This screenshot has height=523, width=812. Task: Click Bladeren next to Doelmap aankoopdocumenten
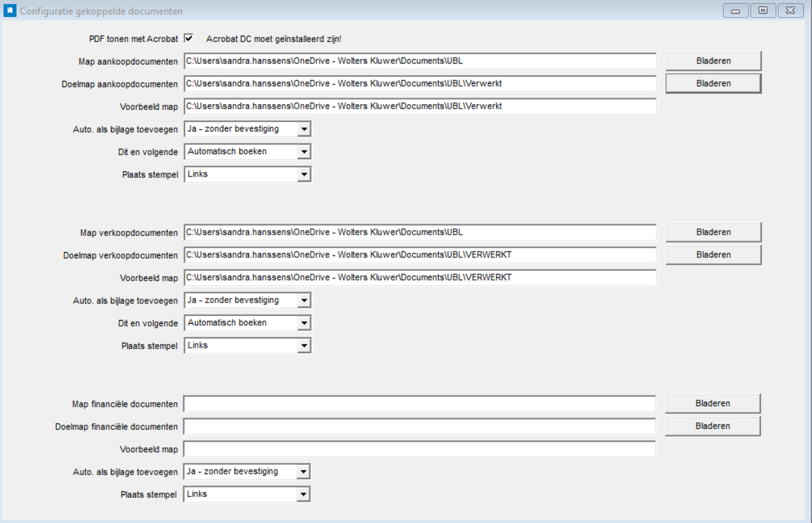tap(713, 83)
